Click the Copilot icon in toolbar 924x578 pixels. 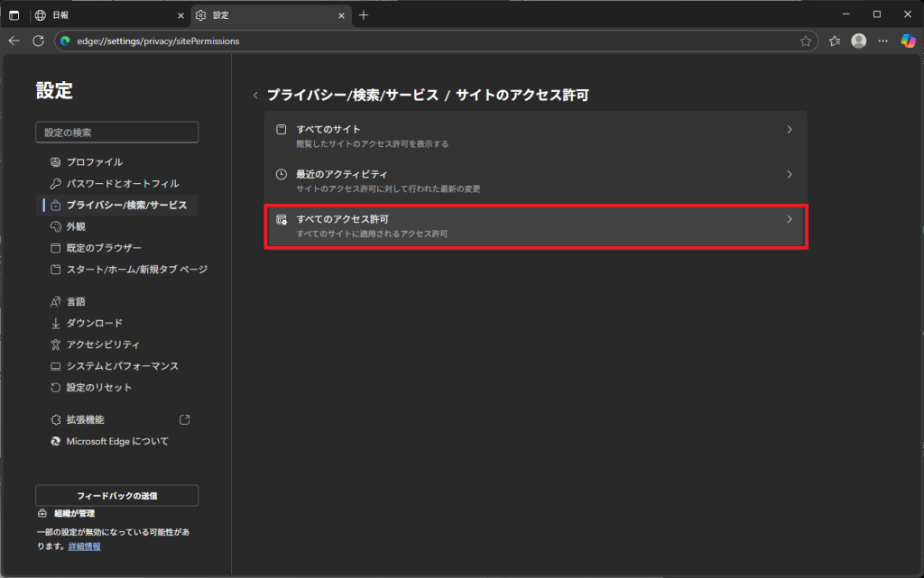click(x=908, y=41)
